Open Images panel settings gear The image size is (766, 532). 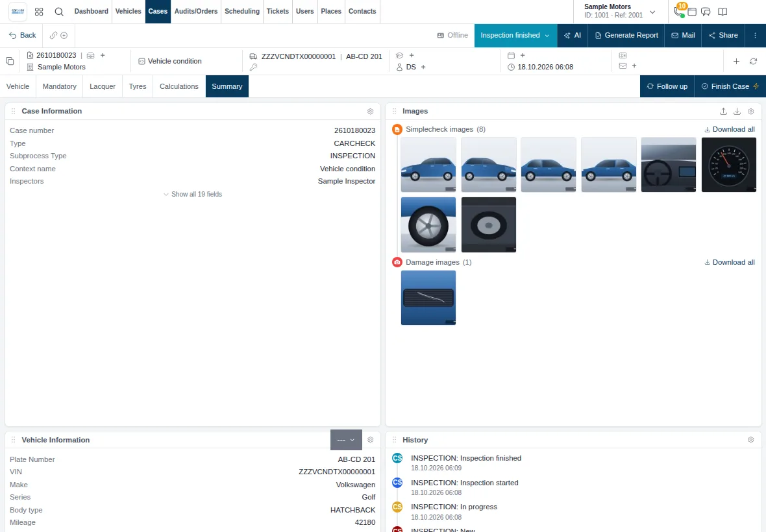[x=751, y=112]
